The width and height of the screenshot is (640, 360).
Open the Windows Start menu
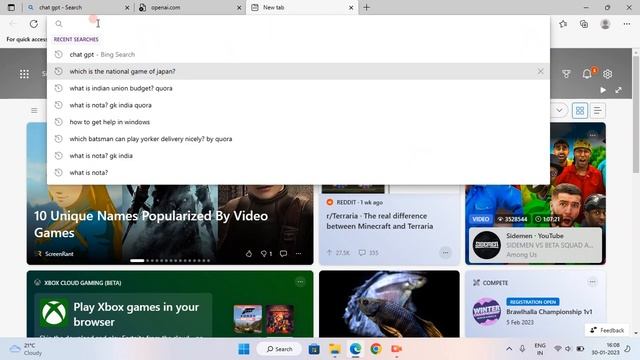click(x=244, y=349)
